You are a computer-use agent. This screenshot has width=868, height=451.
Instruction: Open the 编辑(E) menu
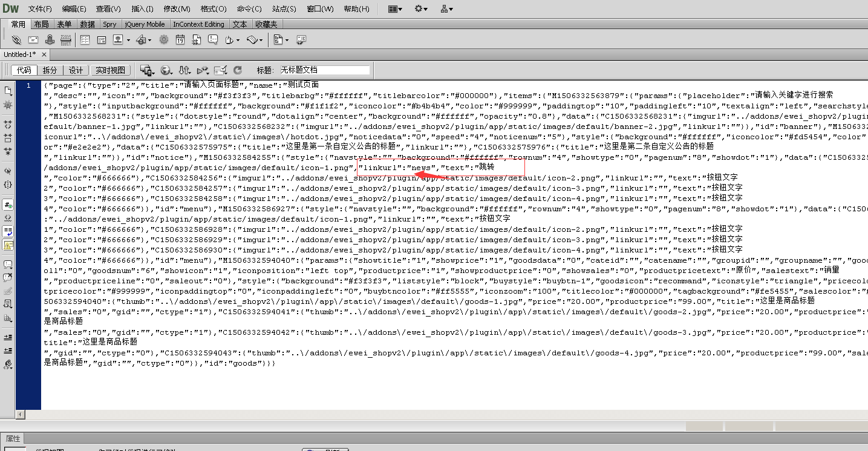[74, 9]
